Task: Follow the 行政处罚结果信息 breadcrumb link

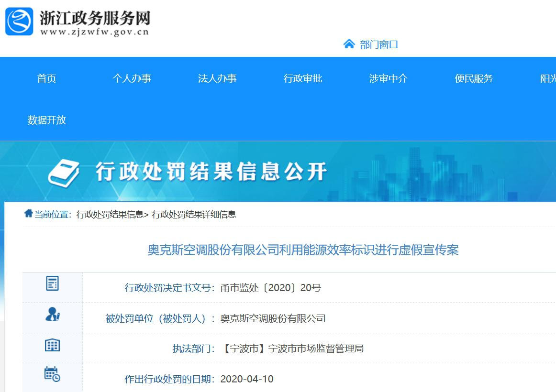Action: point(110,214)
